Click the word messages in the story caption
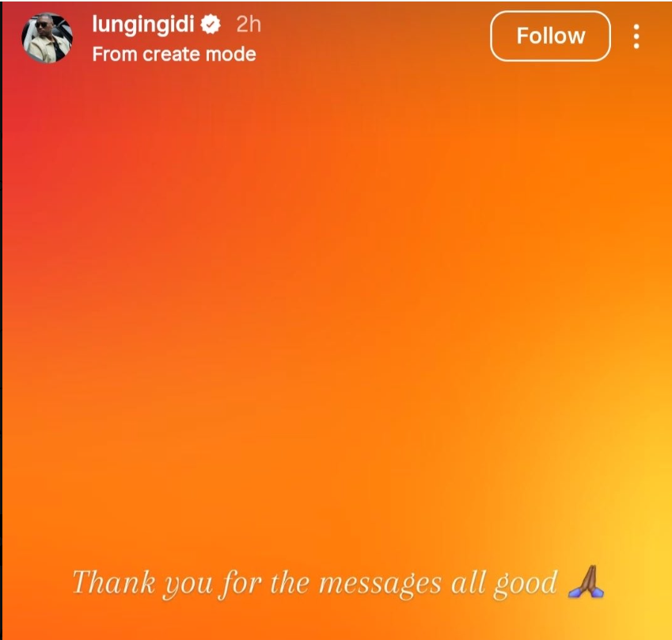Screen dimensions: 672x640 point(380,585)
